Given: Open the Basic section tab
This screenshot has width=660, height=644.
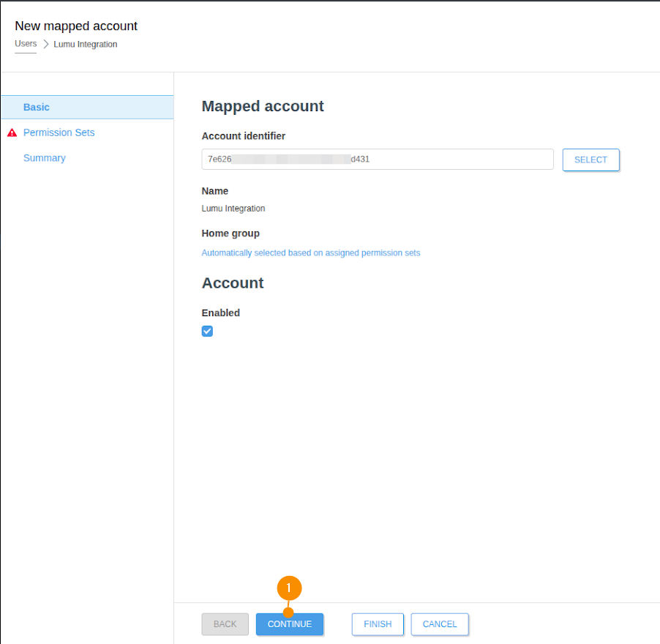Looking at the screenshot, I should [37, 107].
